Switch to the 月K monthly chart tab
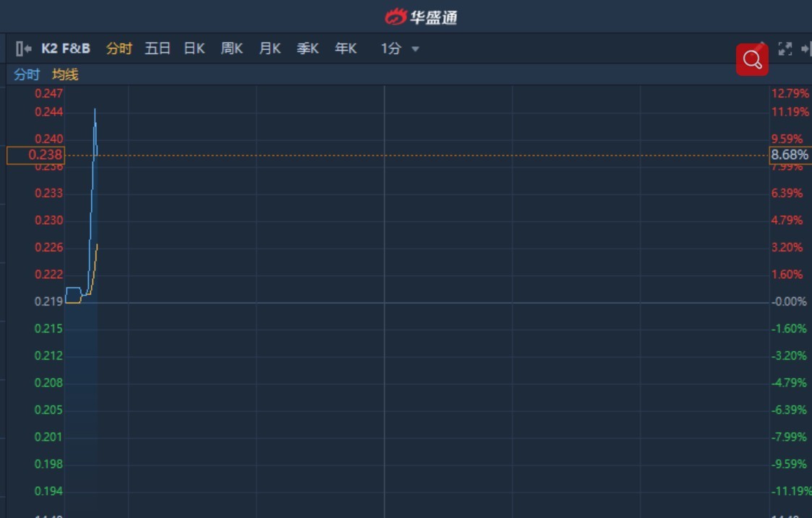 pyautogui.click(x=270, y=48)
